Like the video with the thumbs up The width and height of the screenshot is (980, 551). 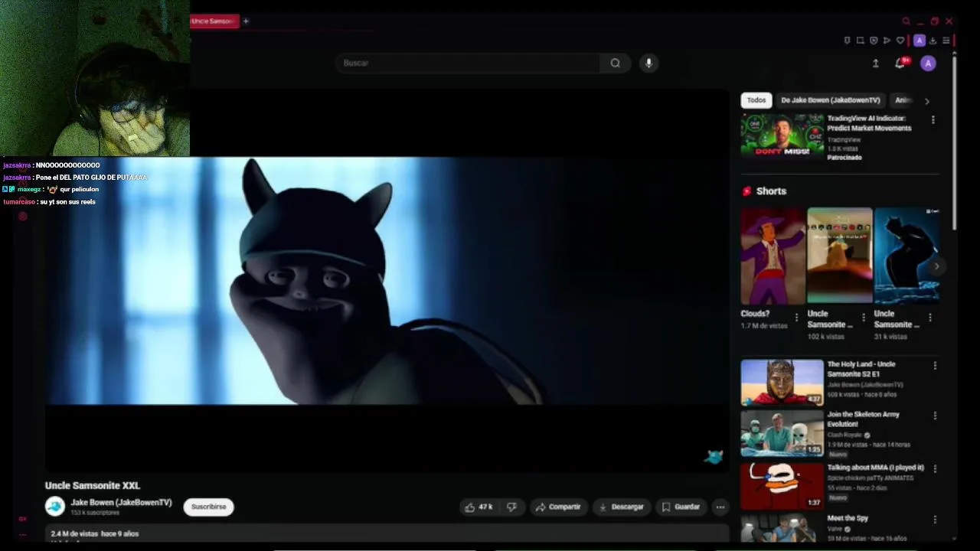point(479,507)
